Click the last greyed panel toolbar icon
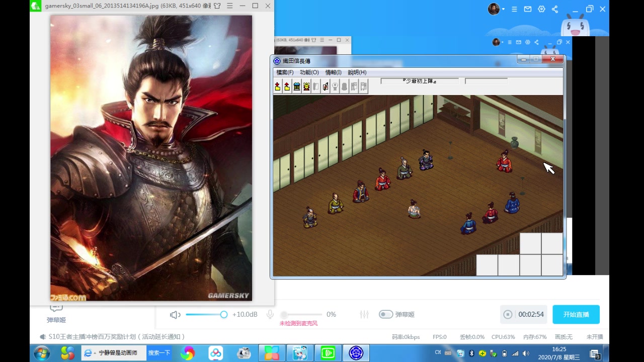This screenshot has height=362, width=644. (x=364, y=86)
